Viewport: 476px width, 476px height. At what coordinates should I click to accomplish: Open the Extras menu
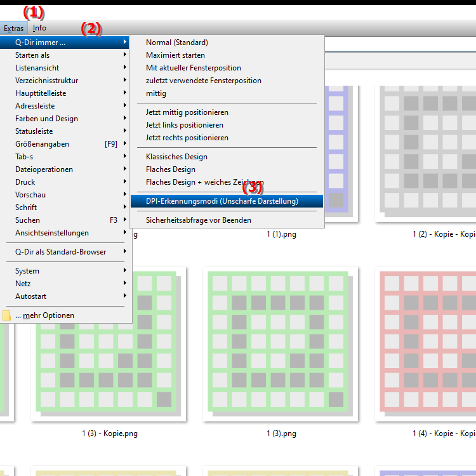(x=14, y=28)
